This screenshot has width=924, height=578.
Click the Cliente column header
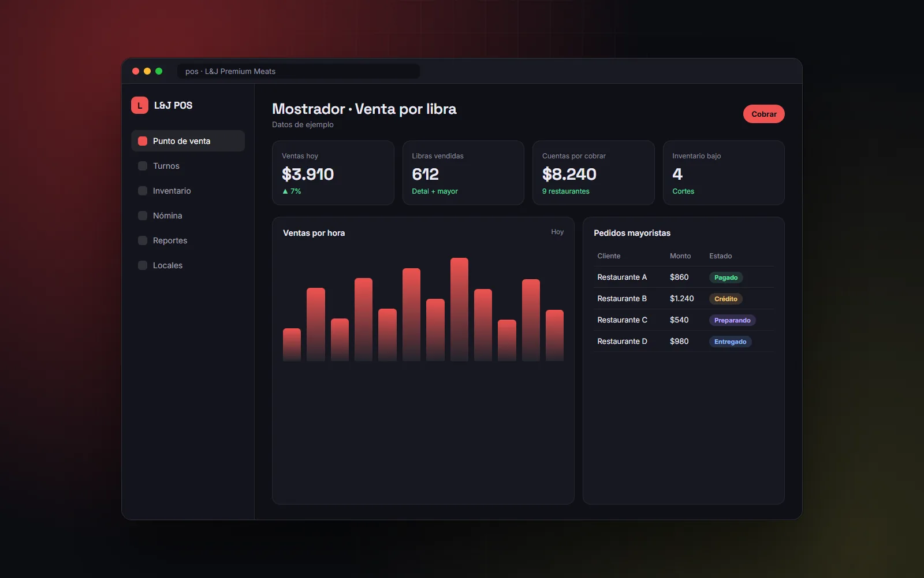(609, 256)
